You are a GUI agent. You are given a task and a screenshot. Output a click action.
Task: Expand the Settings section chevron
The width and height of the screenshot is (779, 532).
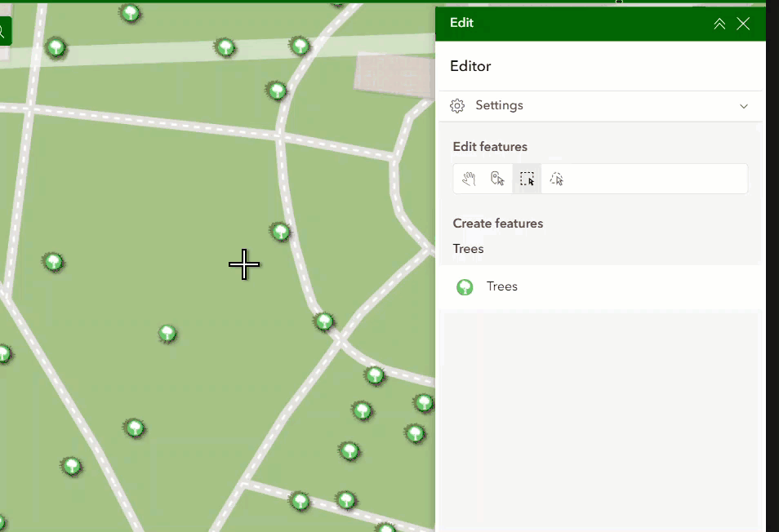pos(744,106)
